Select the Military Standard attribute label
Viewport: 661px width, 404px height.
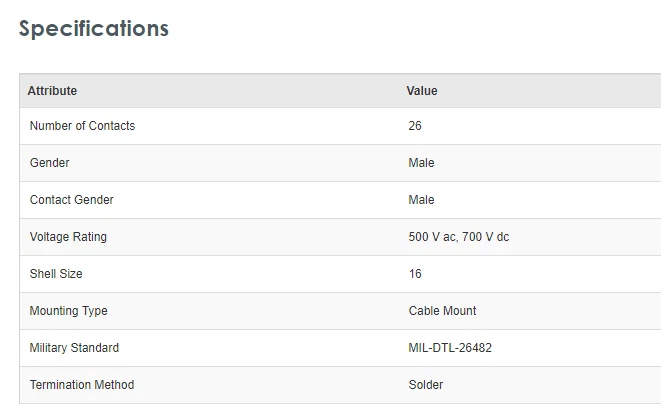click(x=74, y=348)
